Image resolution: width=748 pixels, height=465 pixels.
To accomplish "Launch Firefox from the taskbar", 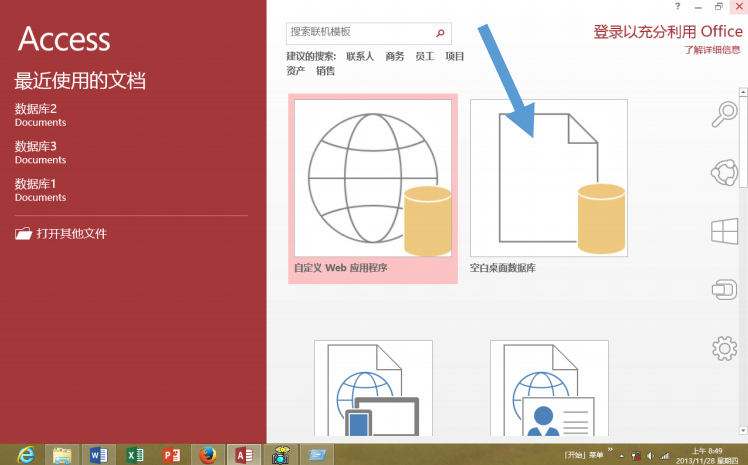I will [x=208, y=455].
